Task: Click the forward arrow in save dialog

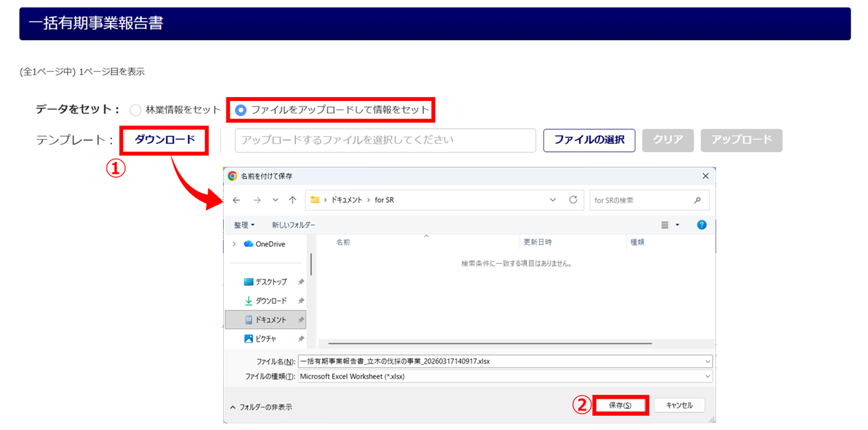Action: (257, 200)
